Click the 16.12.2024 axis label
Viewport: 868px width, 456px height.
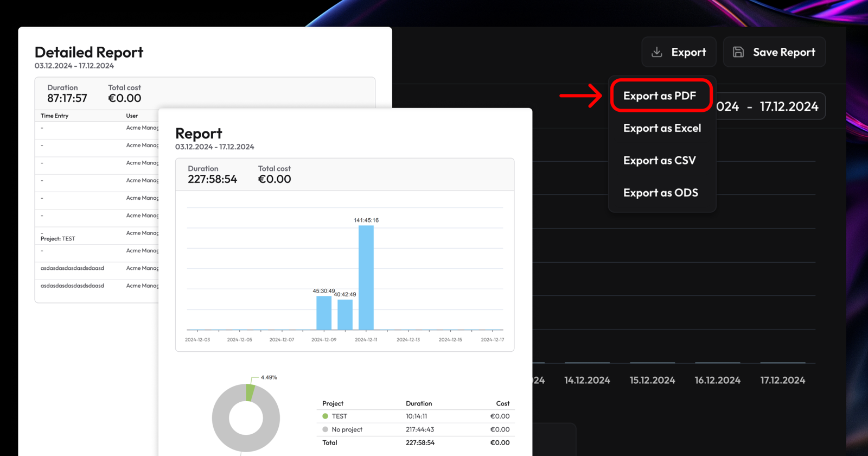717,381
